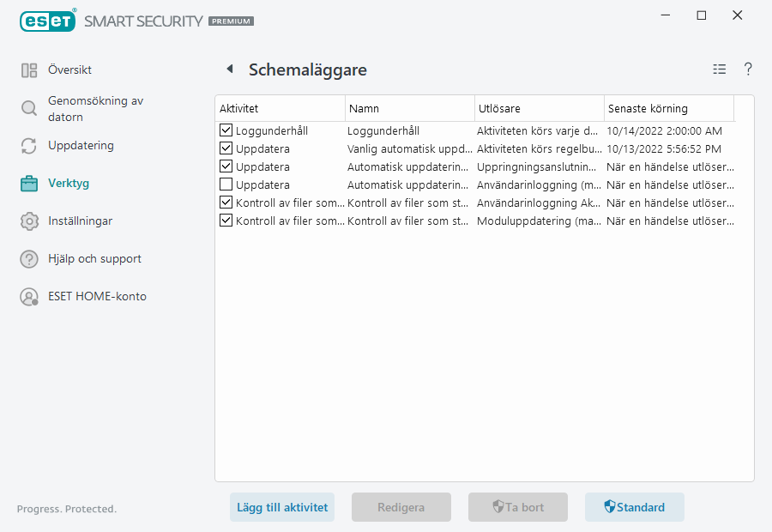Select the Hjälp och support circle icon
The image size is (772, 532).
coord(30,258)
